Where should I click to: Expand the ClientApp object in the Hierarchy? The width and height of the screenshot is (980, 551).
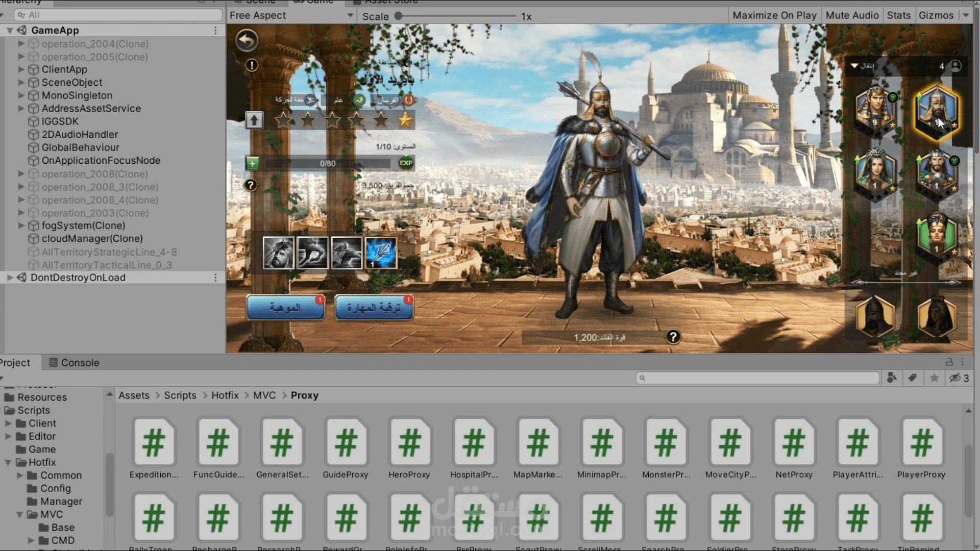pyautogui.click(x=21, y=69)
